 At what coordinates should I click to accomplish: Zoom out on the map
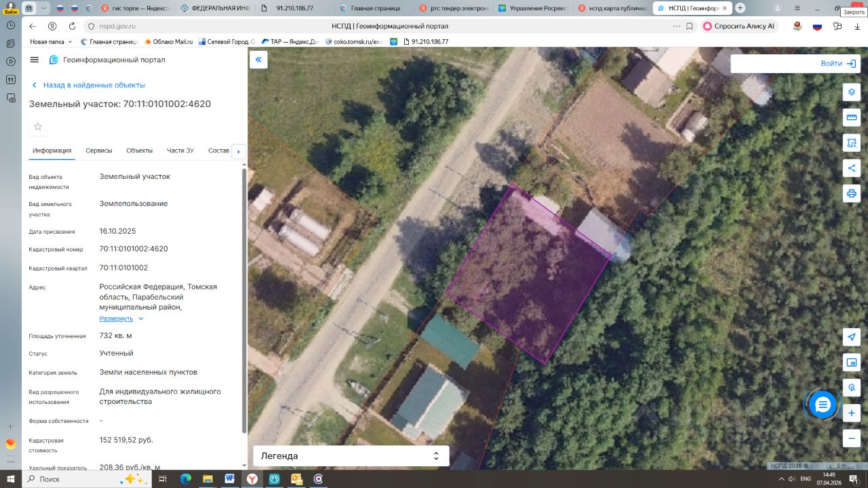click(x=852, y=438)
